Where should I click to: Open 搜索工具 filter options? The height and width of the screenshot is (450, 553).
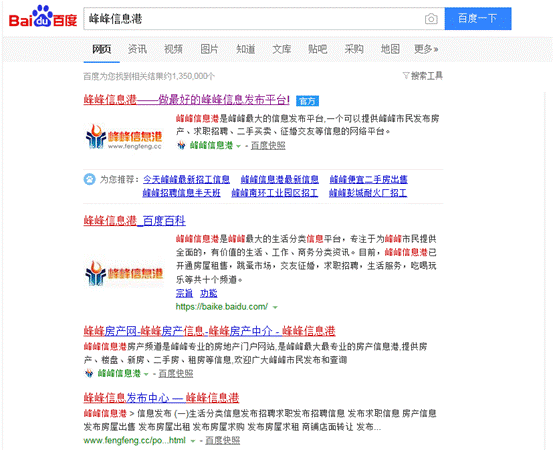(x=423, y=75)
